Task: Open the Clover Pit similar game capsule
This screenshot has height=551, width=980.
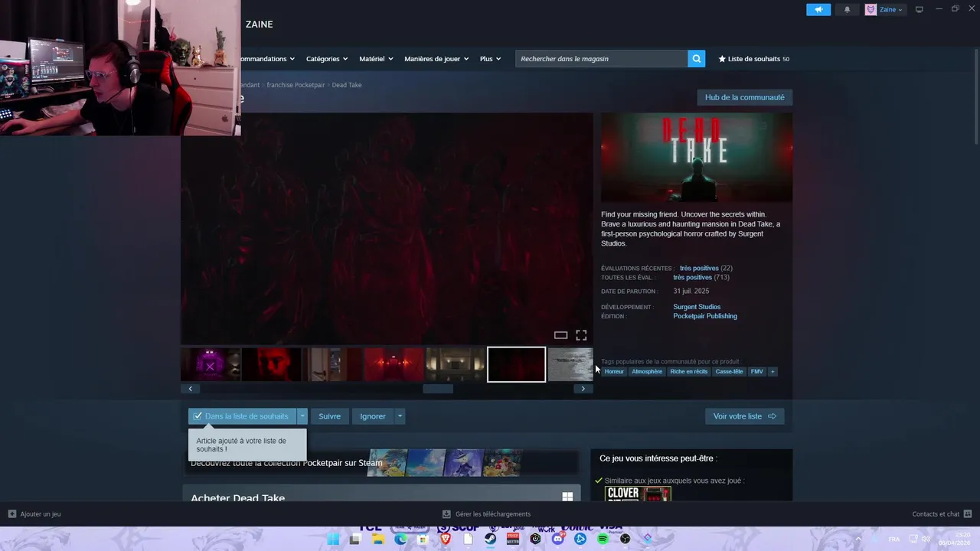Action: coord(638,494)
